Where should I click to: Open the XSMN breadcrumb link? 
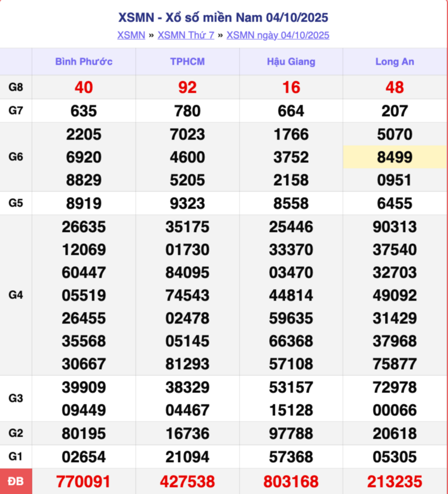[131, 35]
